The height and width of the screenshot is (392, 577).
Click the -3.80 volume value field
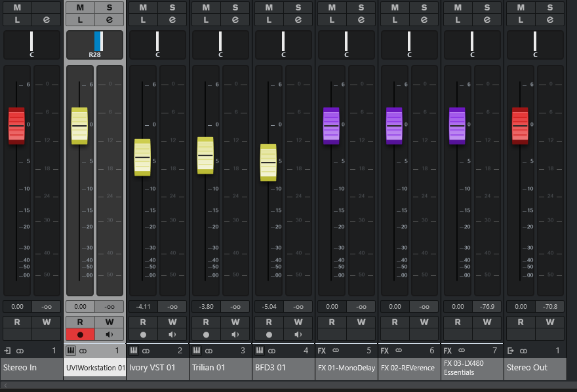pyautogui.click(x=206, y=306)
